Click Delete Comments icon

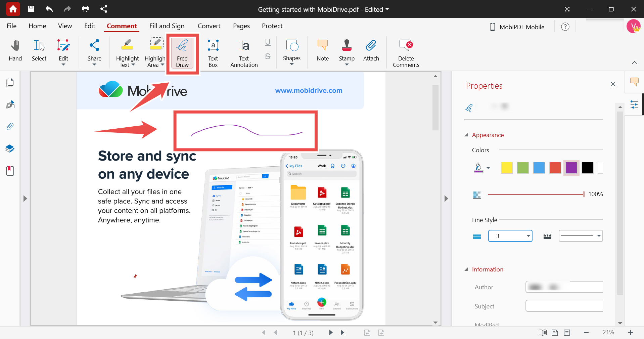(406, 46)
